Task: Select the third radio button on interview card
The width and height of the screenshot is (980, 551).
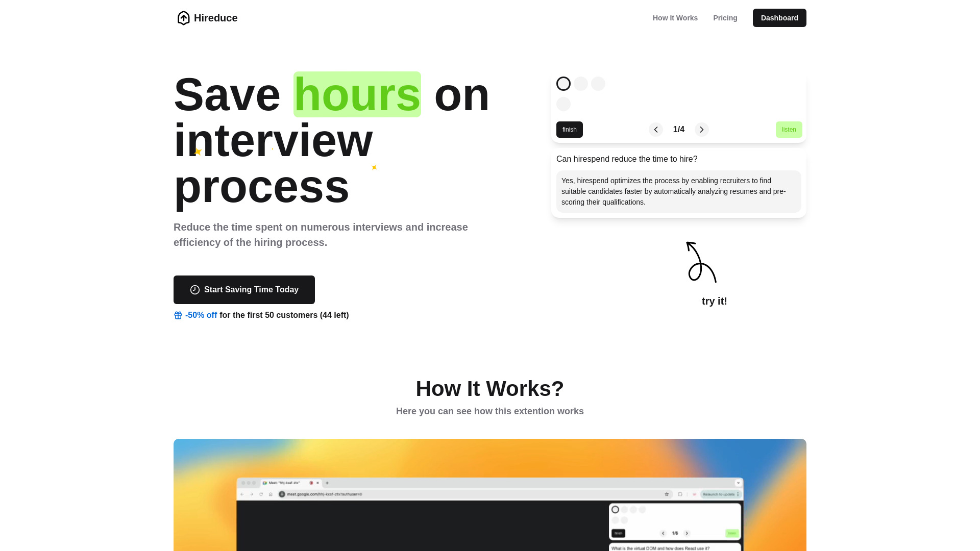Action: [x=598, y=83]
